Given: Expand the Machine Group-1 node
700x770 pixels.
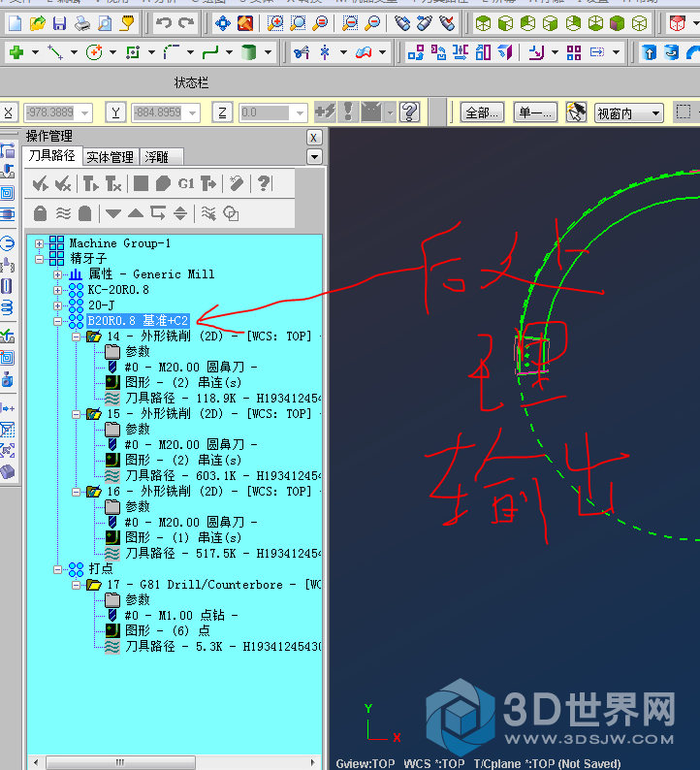Looking at the screenshot, I should pyautogui.click(x=40, y=243).
